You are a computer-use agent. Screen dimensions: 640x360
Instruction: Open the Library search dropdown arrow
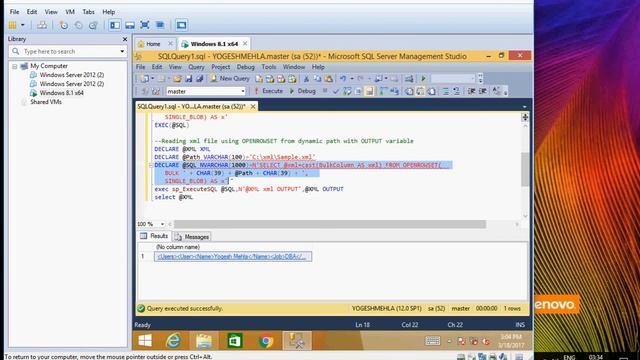pos(122,51)
